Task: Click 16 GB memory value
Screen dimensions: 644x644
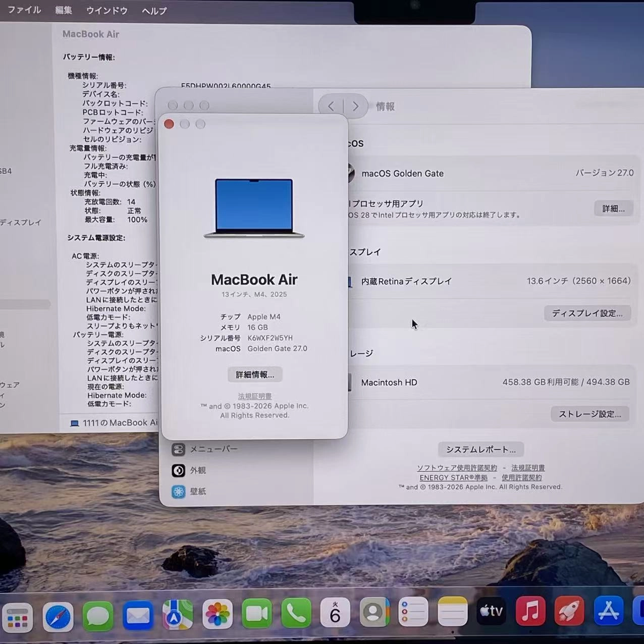Action: point(257,328)
